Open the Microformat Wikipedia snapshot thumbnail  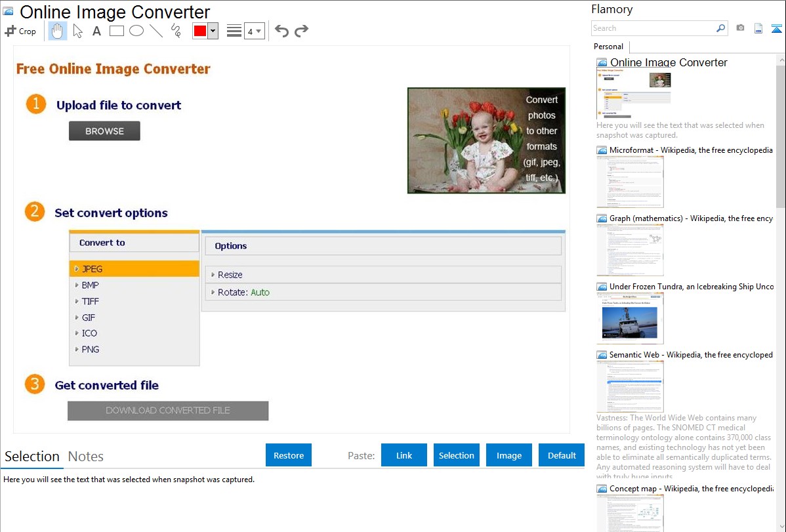coord(630,182)
